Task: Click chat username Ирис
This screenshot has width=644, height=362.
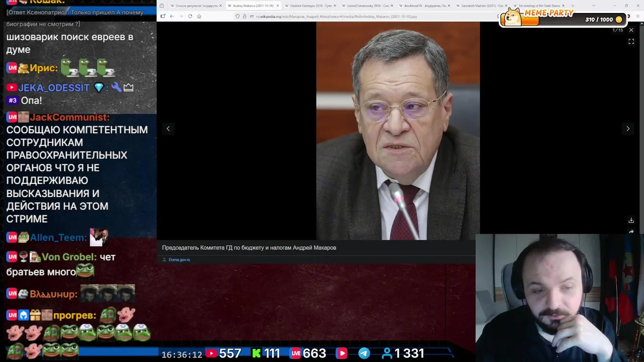Action: (x=44, y=68)
